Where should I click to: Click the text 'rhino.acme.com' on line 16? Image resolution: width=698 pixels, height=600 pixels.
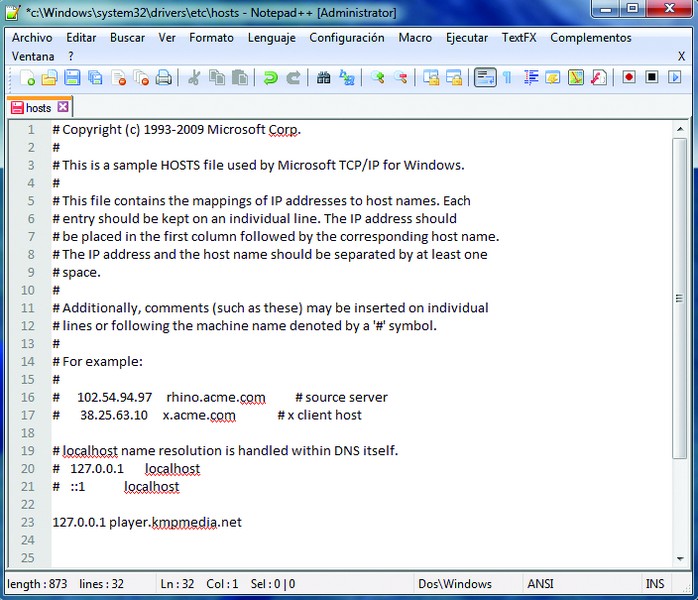216,397
